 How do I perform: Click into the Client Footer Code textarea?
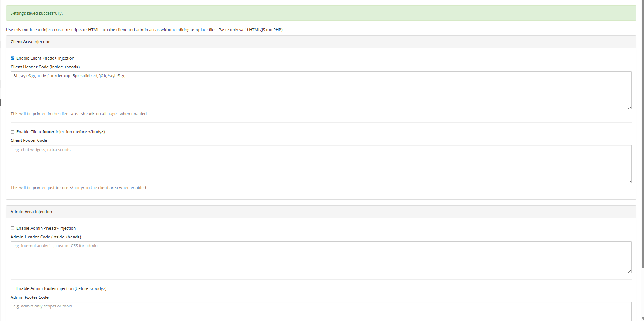(x=321, y=164)
